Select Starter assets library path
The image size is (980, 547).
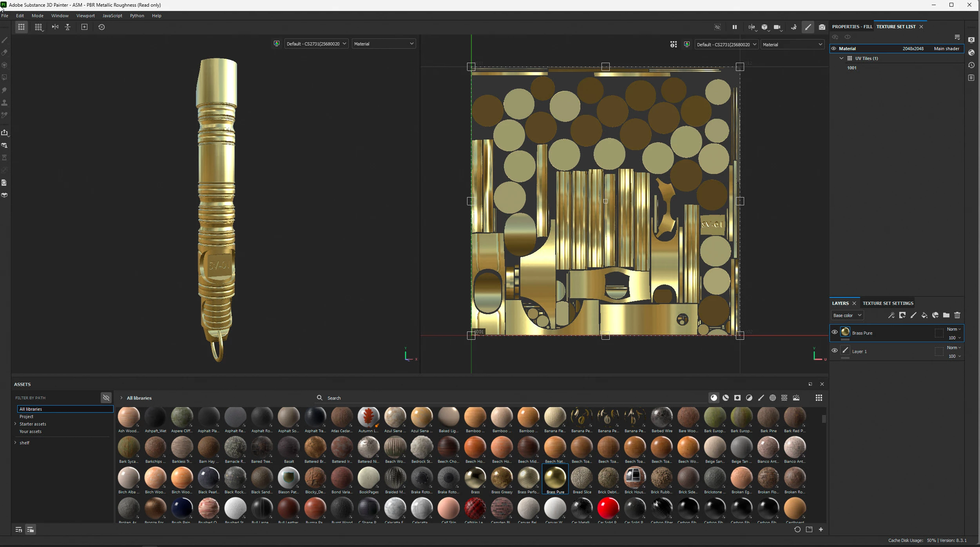33,424
